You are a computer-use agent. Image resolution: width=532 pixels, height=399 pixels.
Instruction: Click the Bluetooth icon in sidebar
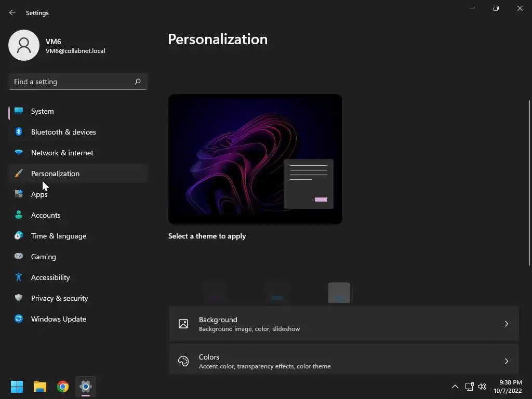coord(19,131)
